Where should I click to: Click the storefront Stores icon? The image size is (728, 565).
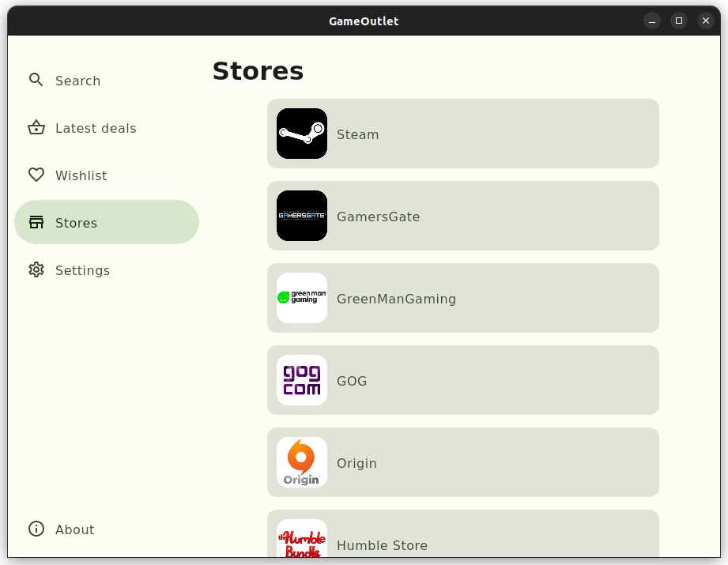36,222
